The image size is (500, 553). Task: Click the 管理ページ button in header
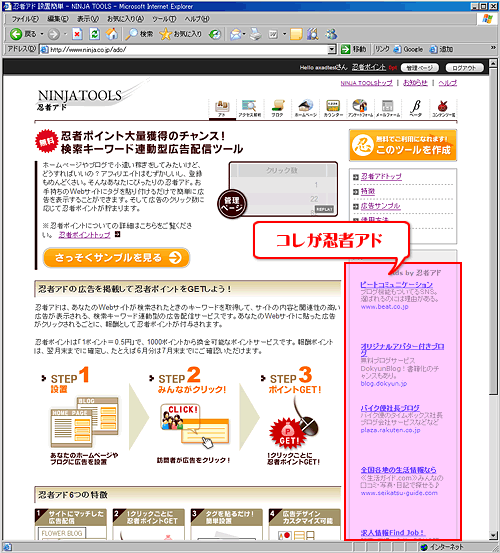[420, 68]
